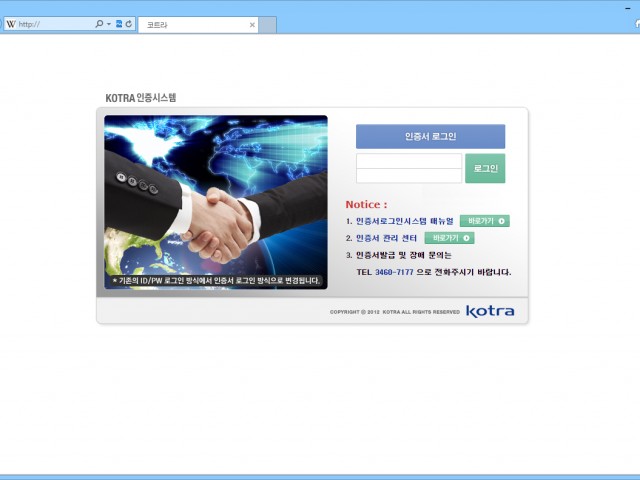Click 바로가기 next to 인증서 관리 센터

coord(449,238)
